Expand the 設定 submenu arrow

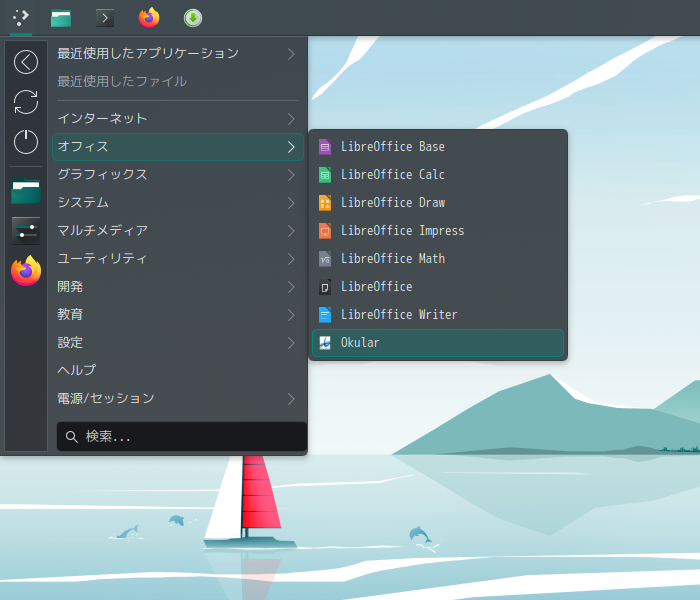point(291,343)
